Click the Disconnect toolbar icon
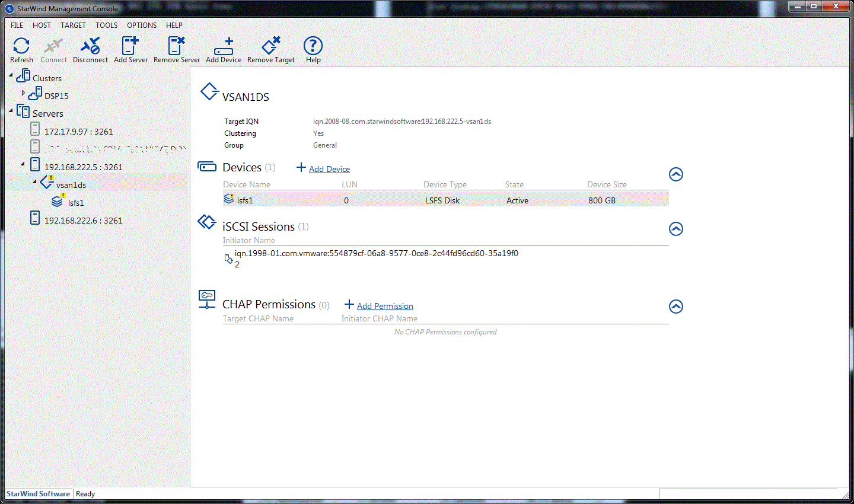854x504 pixels. tap(90, 46)
